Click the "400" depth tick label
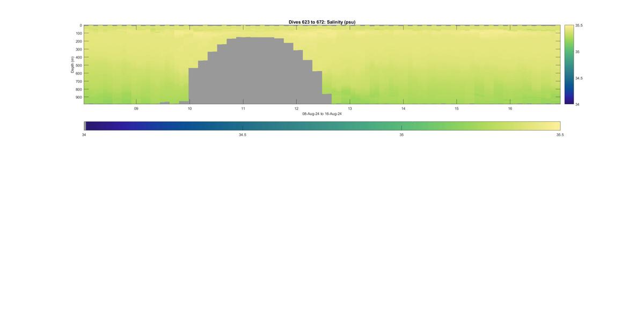The image size is (644, 334). (78, 57)
